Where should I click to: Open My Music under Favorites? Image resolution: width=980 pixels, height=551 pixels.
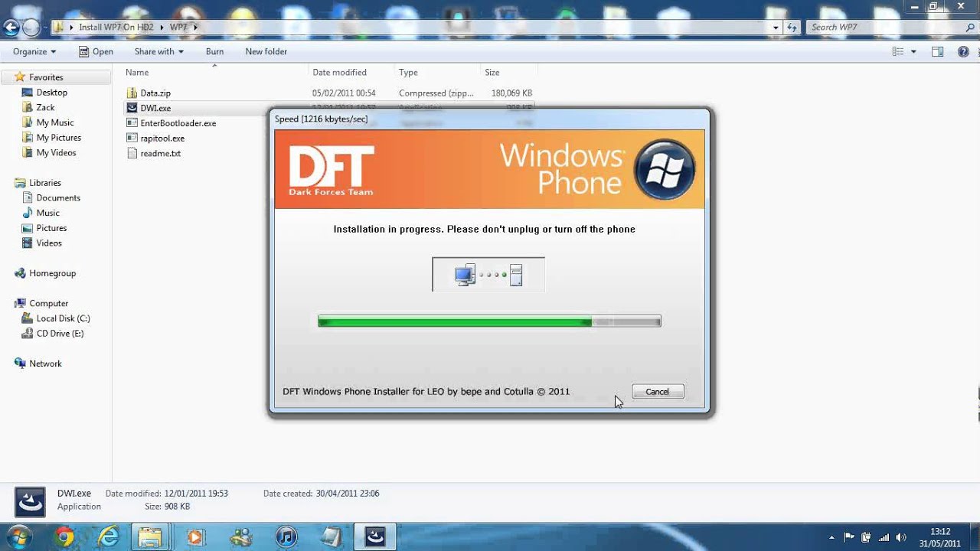click(55, 122)
